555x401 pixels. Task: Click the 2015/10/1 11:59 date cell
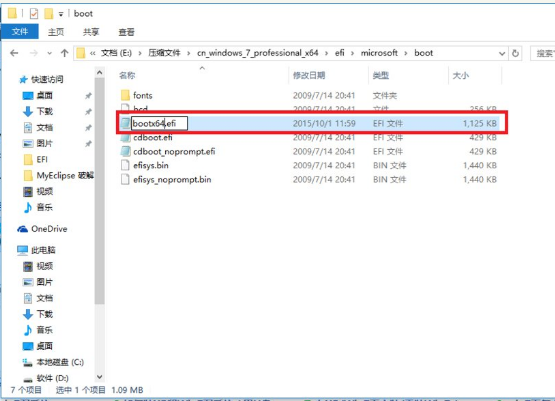[324, 124]
